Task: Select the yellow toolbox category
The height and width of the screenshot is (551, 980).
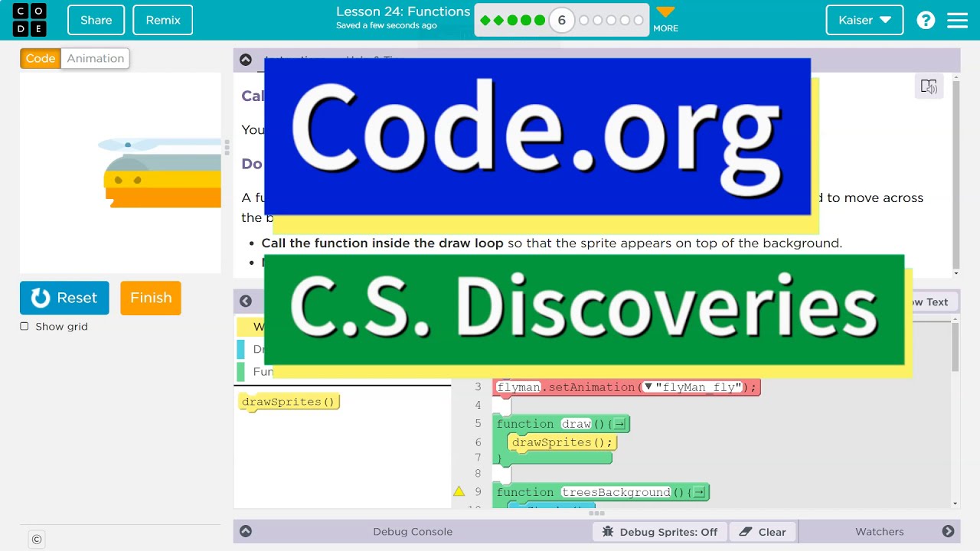Action: (x=250, y=327)
